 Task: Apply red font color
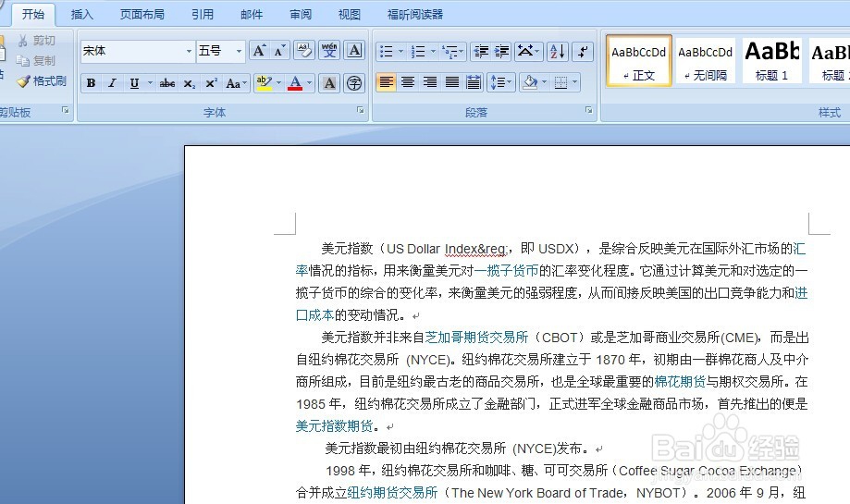pyautogui.click(x=295, y=83)
